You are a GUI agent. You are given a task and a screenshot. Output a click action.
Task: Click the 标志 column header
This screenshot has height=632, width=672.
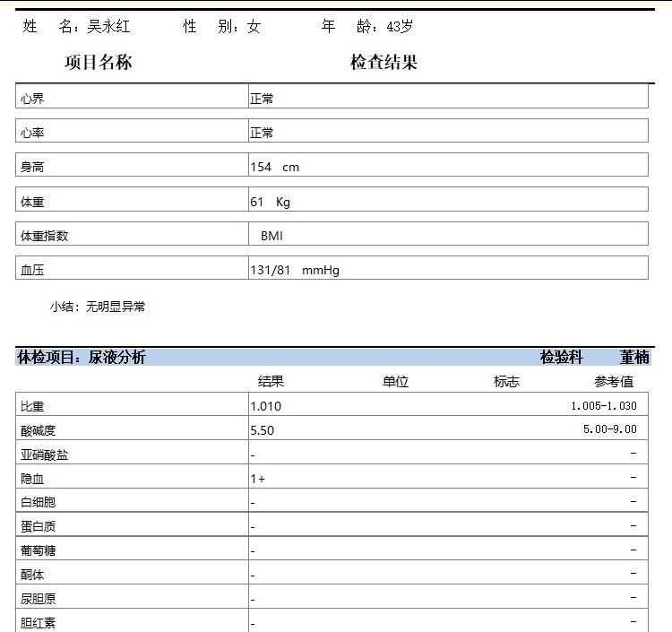pyautogui.click(x=506, y=382)
